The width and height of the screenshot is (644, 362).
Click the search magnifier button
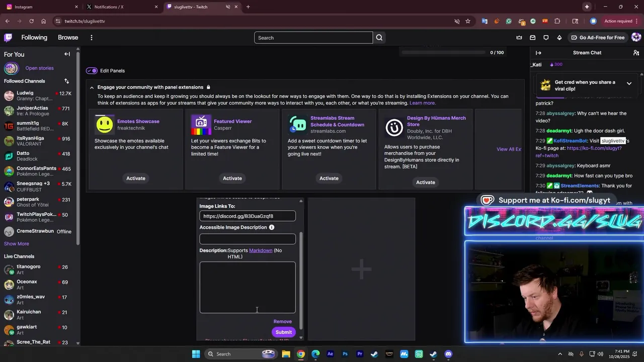click(379, 38)
